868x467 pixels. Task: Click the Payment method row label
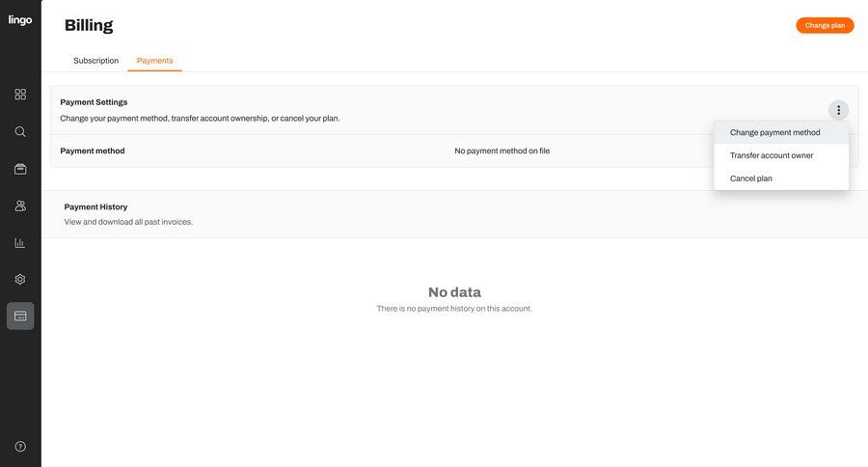(x=93, y=151)
